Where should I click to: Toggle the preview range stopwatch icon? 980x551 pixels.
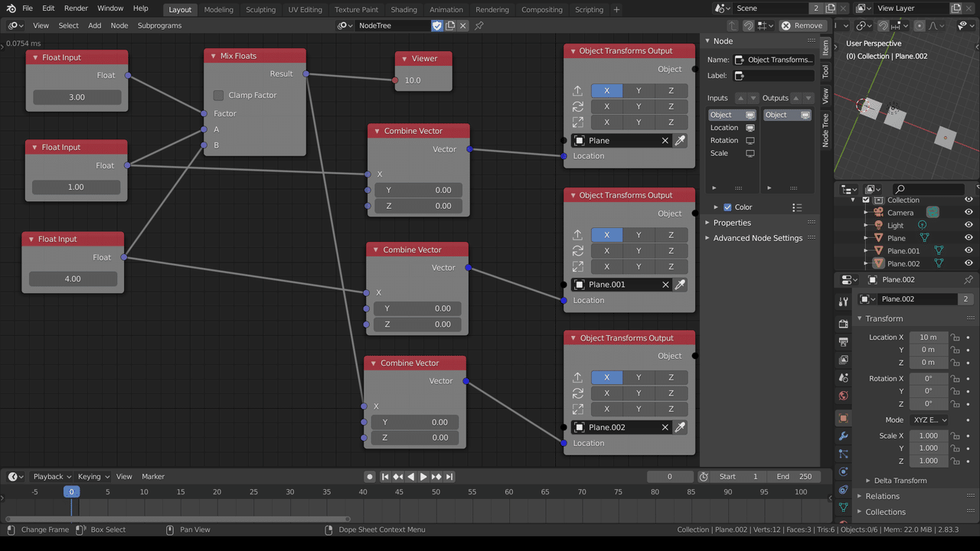pyautogui.click(x=704, y=477)
